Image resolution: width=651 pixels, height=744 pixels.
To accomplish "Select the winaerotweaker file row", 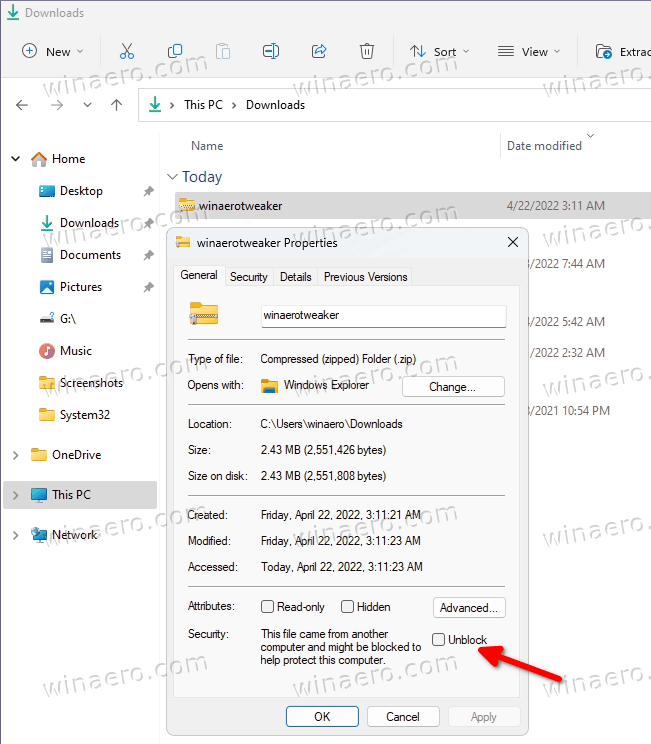I will pos(413,205).
